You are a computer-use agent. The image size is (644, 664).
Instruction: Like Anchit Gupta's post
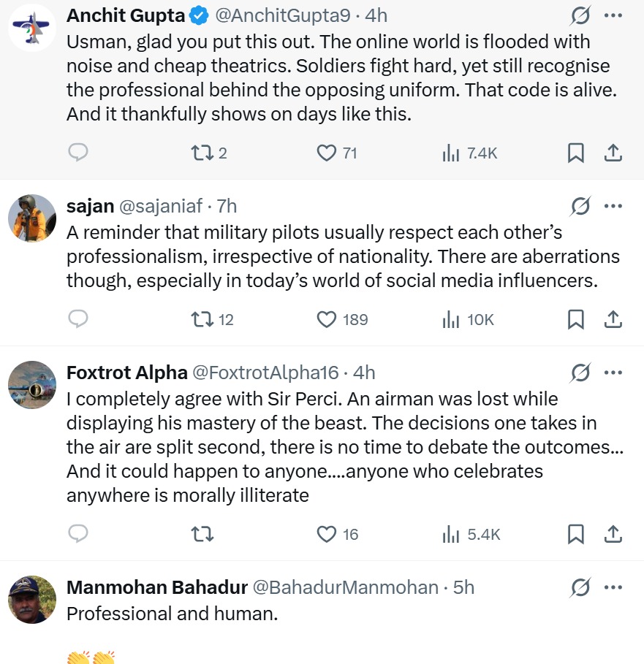326,153
